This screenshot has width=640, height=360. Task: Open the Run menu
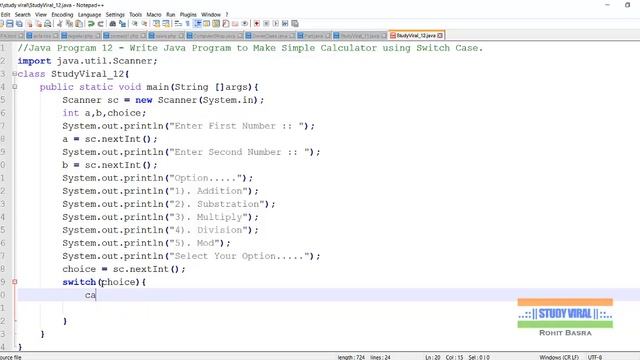tap(171, 15)
